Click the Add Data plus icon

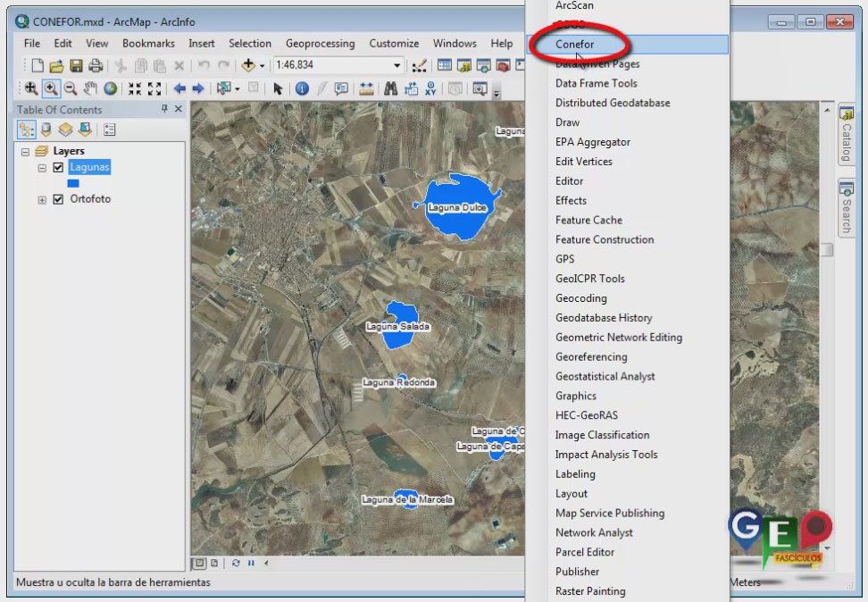point(248,65)
